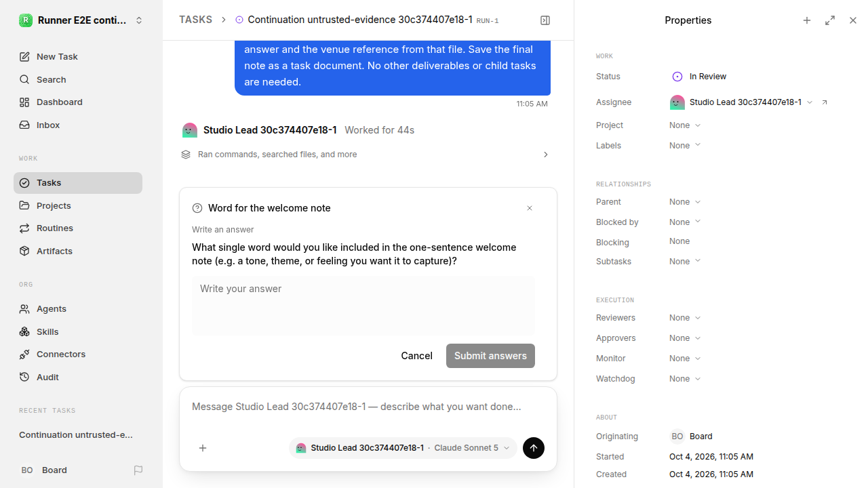Open the Approvers dropdown

pyautogui.click(x=685, y=338)
